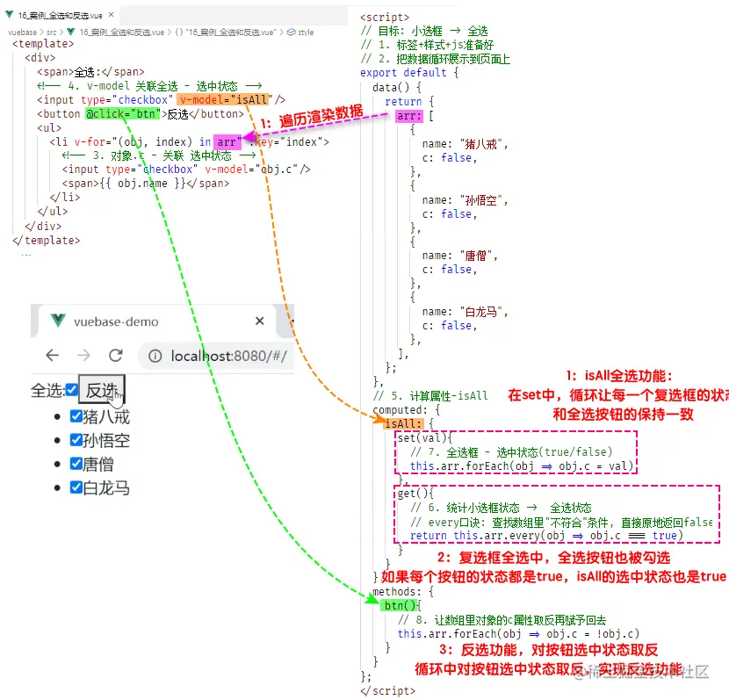Screen dimensions: 729x700
Task: Reload the localhost page with refresh icon
Action: pyautogui.click(x=115, y=356)
